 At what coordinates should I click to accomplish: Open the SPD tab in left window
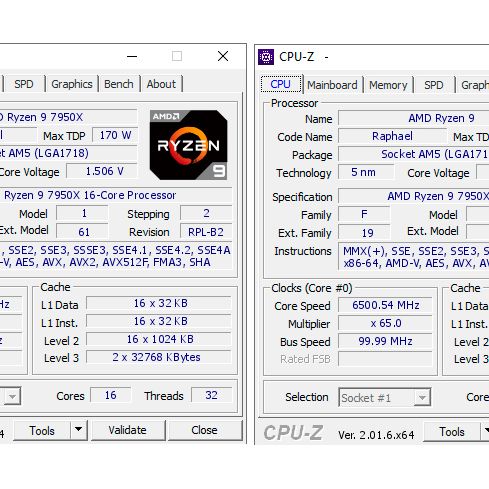coord(24,84)
